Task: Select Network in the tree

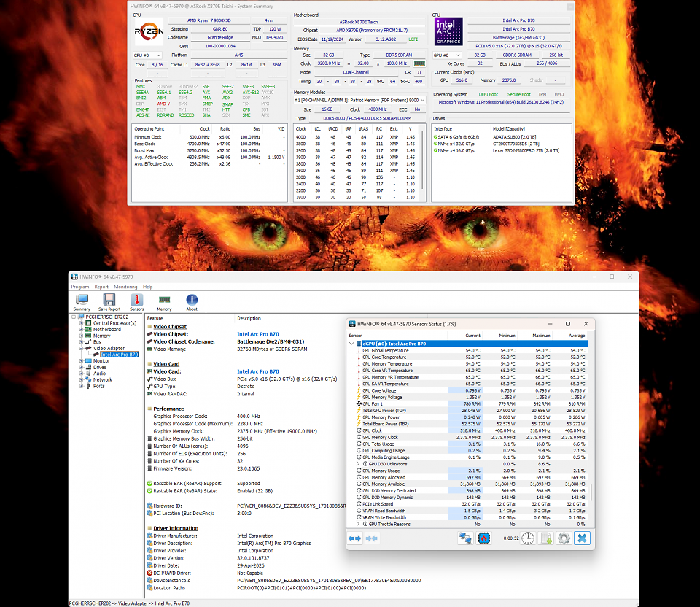Action: (x=103, y=379)
